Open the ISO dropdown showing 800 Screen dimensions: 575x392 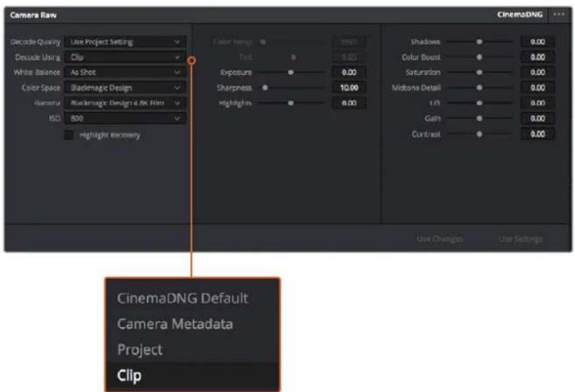[125, 118]
